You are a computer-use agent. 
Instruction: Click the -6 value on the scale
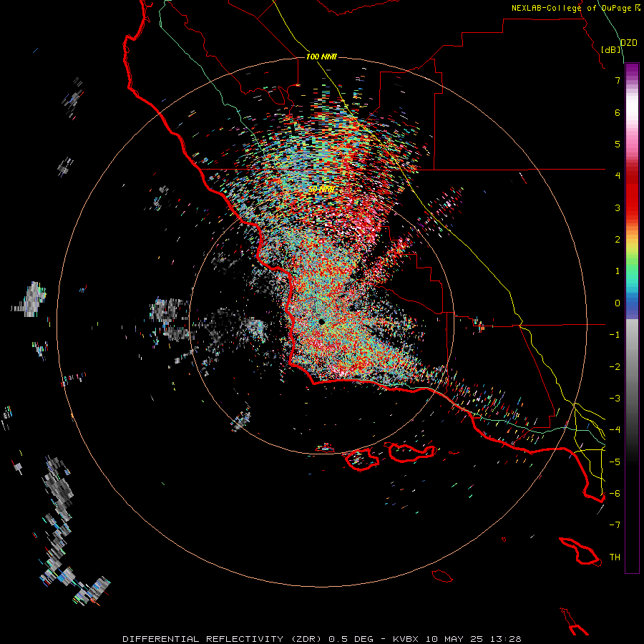(615, 493)
